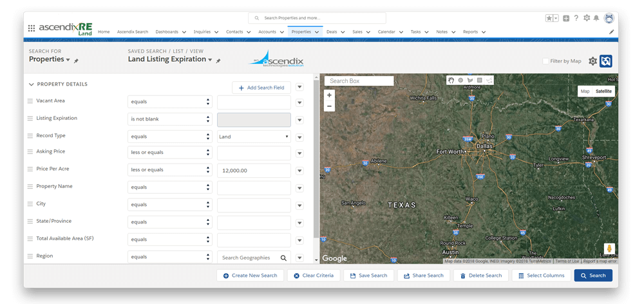Toggle the blue map view button
The image size is (644, 304).
[x=606, y=61]
